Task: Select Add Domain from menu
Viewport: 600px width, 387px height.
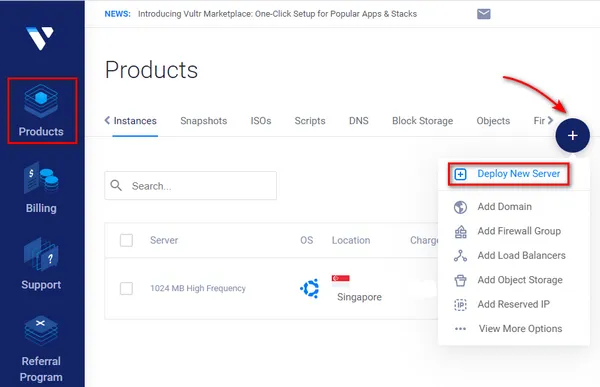Action: (505, 207)
